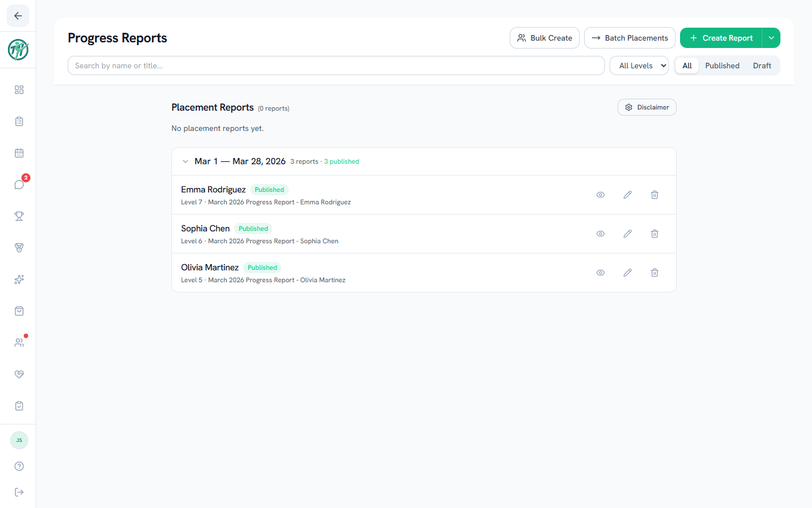Click the logout icon
The image size is (812, 508).
coord(19,492)
